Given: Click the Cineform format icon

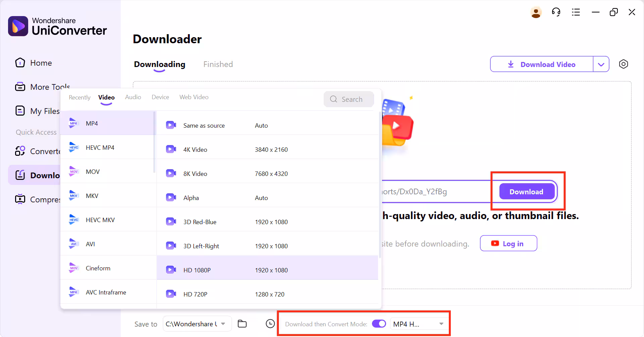Looking at the screenshot, I should [73, 268].
